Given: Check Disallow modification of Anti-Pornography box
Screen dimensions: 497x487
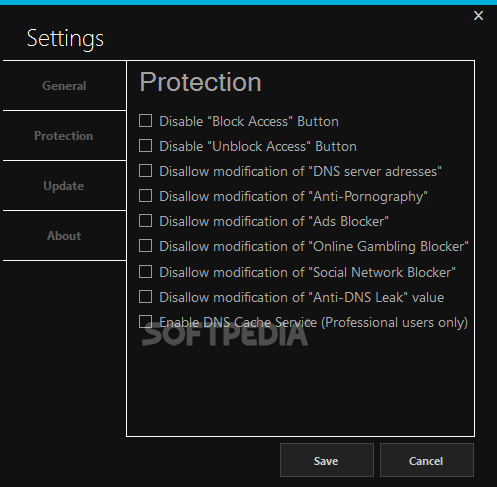Looking at the screenshot, I should 145,196.
